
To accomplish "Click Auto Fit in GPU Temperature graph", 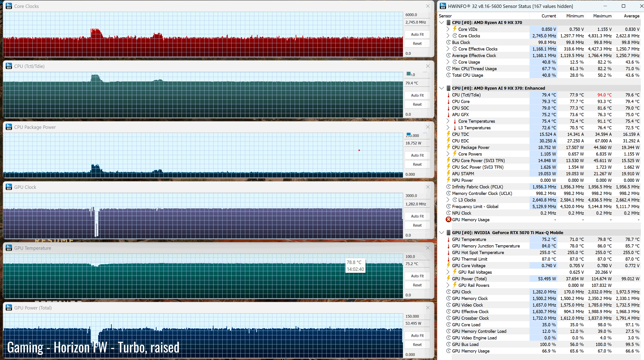I will click(417, 276).
